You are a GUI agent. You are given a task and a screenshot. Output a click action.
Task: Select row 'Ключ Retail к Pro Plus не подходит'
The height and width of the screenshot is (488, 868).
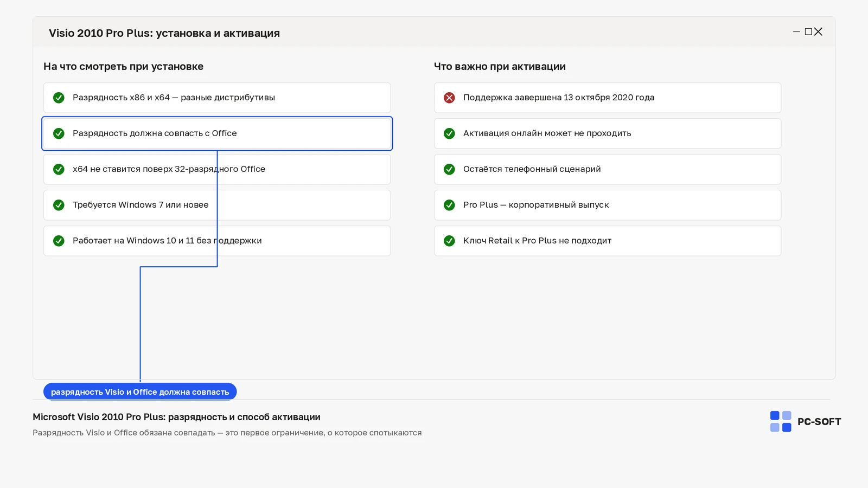[x=608, y=241]
